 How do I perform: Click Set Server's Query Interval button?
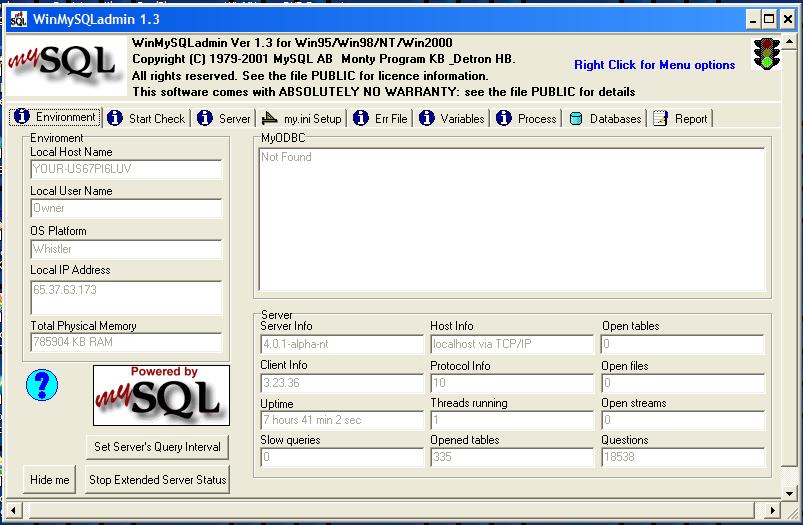pyautogui.click(x=157, y=447)
